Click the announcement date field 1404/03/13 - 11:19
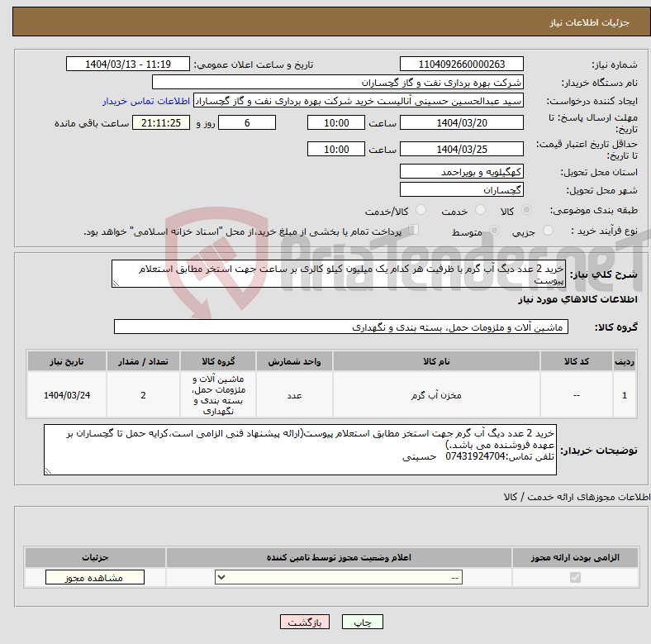 tap(128, 64)
